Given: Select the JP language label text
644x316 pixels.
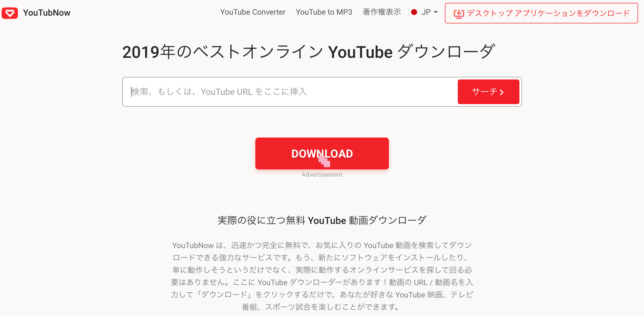Looking at the screenshot, I should click(x=426, y=12).
